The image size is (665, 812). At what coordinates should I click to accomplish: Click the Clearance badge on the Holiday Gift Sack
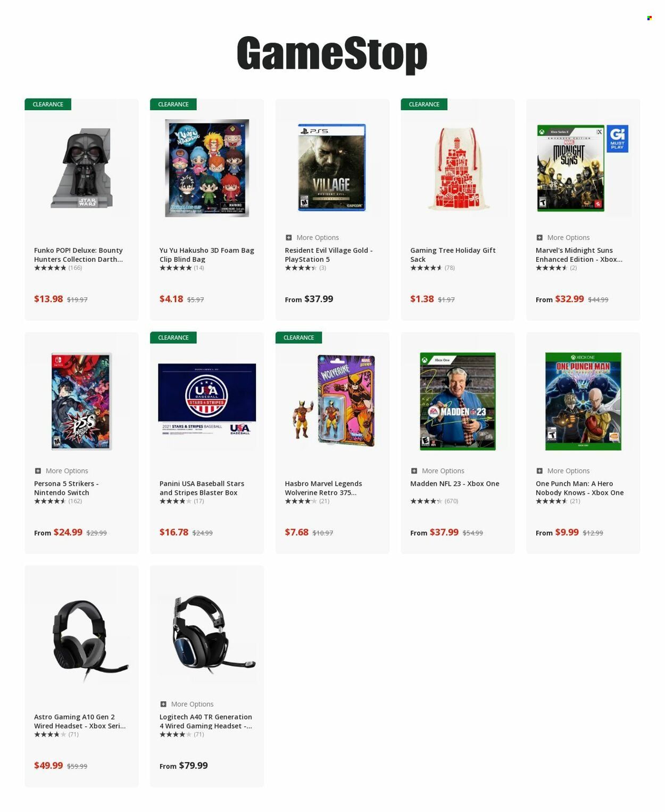point(424,104)
